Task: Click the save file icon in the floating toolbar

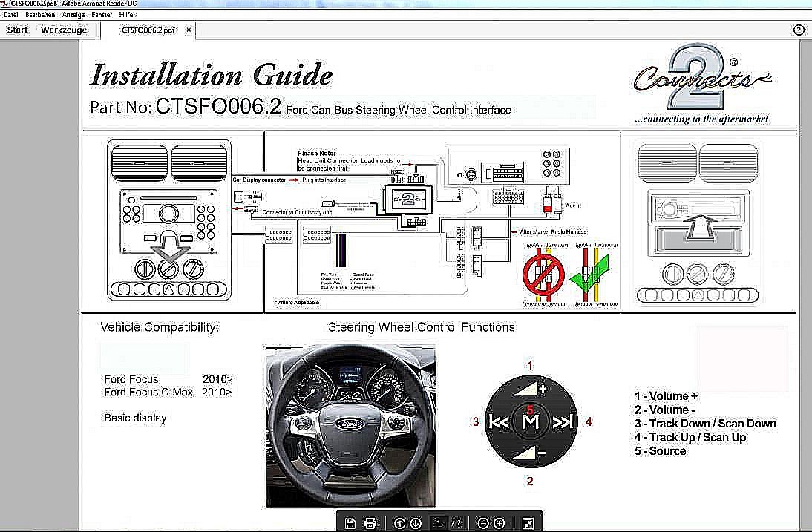Action: tap(350, 523)
